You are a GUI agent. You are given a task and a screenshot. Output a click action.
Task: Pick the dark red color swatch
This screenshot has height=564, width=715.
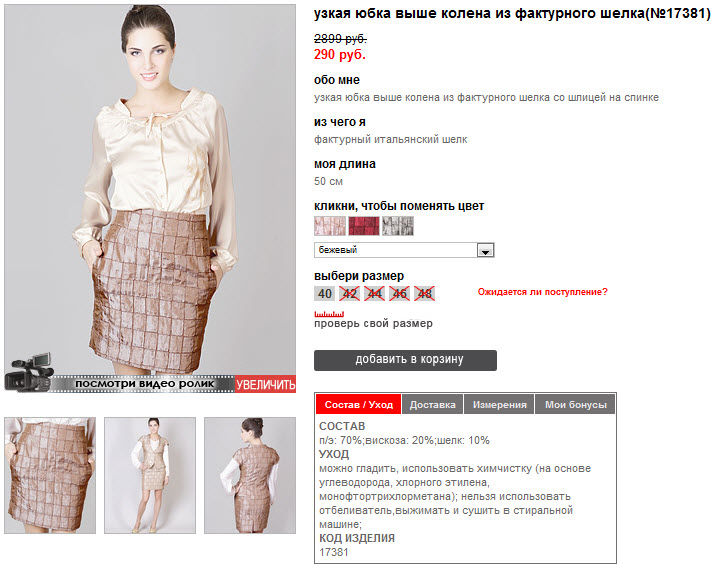click(364, 226)
